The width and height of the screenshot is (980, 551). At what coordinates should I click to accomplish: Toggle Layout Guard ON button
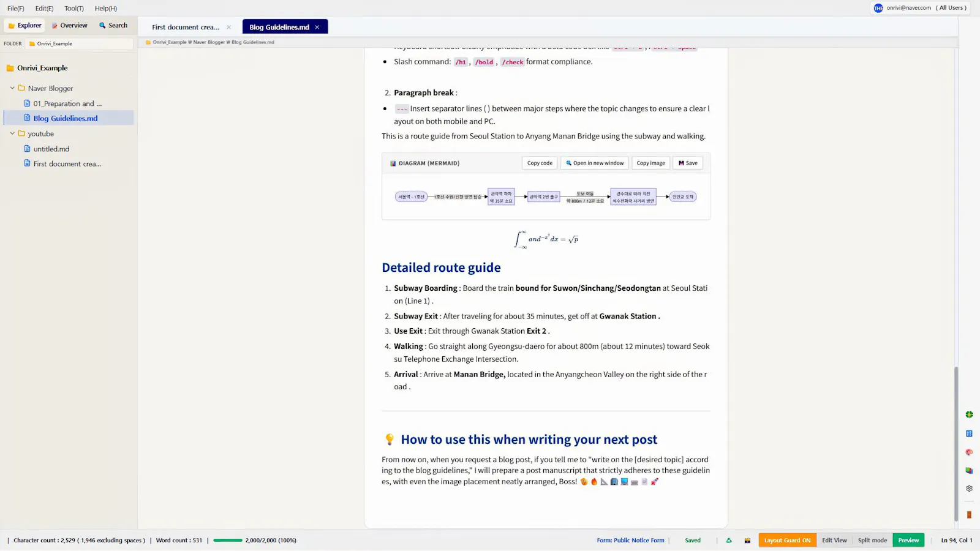pos(787,540)
